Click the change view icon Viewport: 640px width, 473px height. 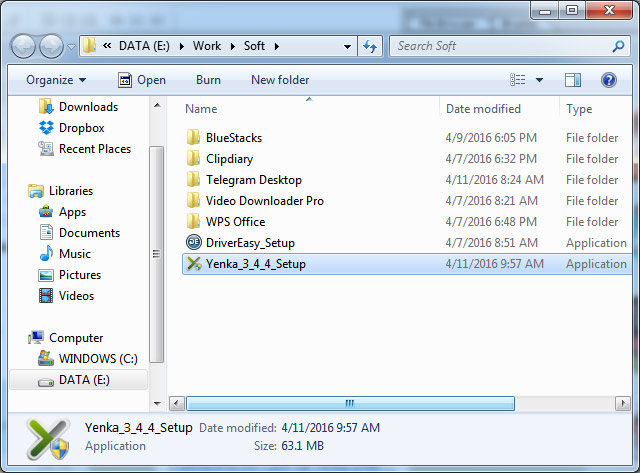(x=518, y=80)
